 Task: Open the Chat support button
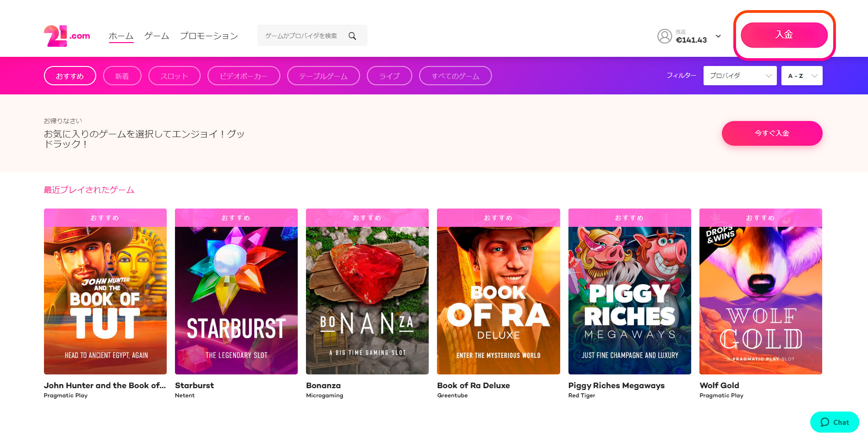[x=835, y=422]
